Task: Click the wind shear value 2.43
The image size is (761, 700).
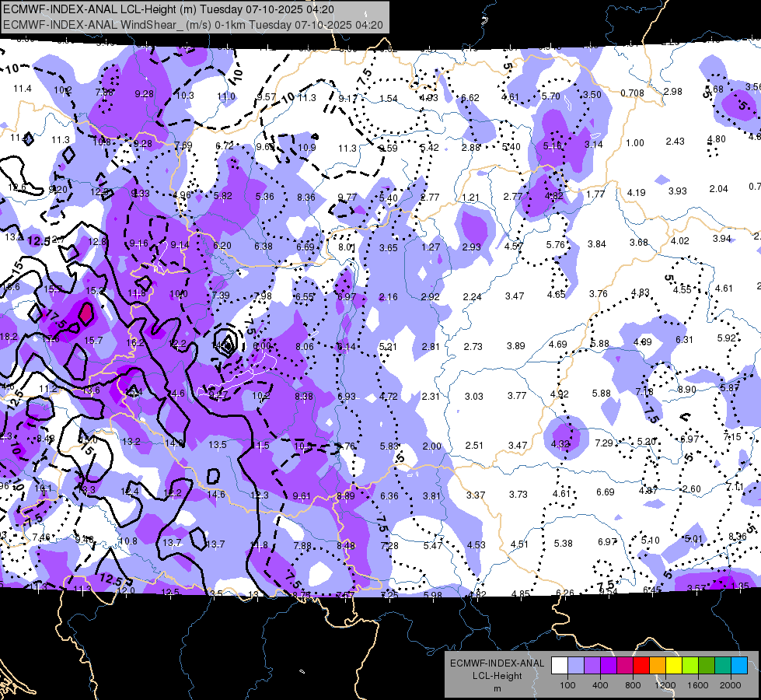Action: (x=675, y=142)
